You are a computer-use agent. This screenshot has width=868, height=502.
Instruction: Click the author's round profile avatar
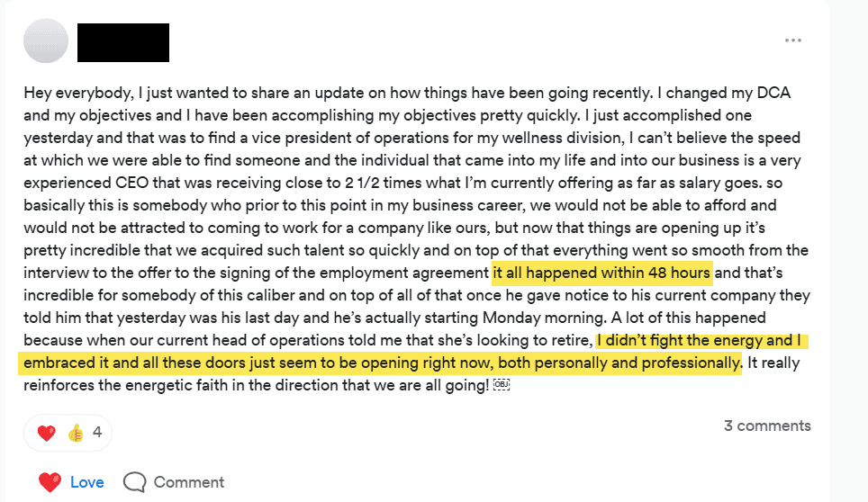[x=46, y=40]
